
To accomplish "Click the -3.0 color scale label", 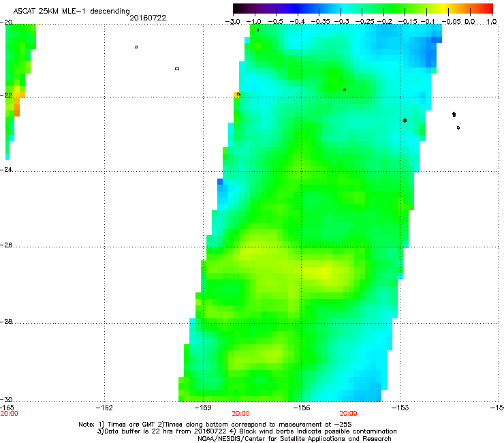I will click(x=233, y=22).
